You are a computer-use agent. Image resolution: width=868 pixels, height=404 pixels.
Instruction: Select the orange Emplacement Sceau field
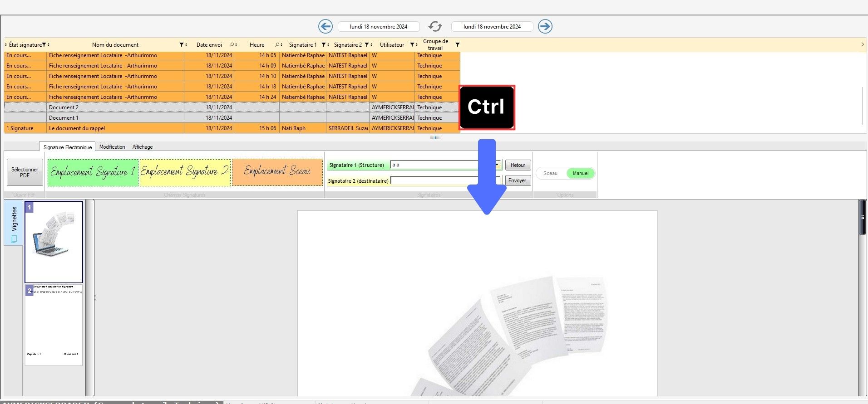tap(277, 172)
